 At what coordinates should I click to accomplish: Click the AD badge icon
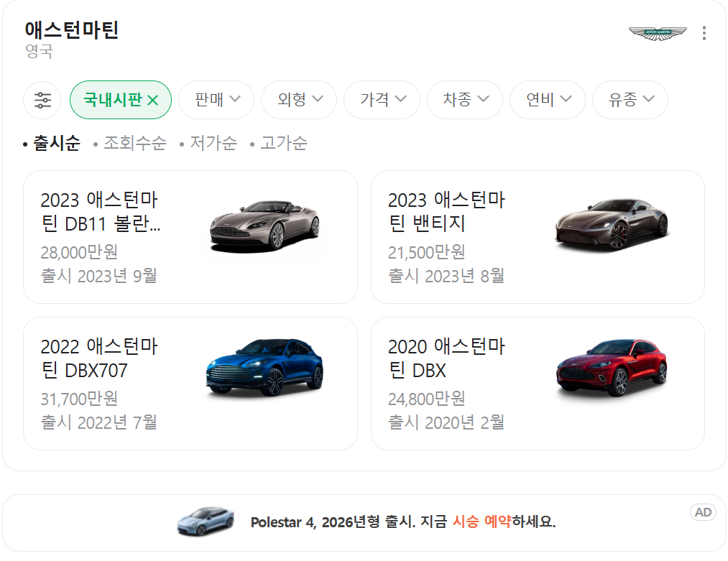[702, 512]
